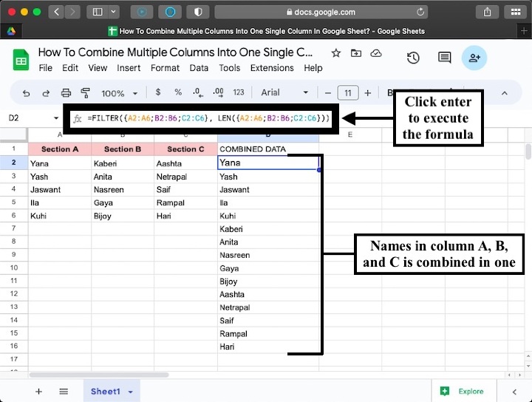
Task: Show all sheets list icon
Action: point(64,392)
